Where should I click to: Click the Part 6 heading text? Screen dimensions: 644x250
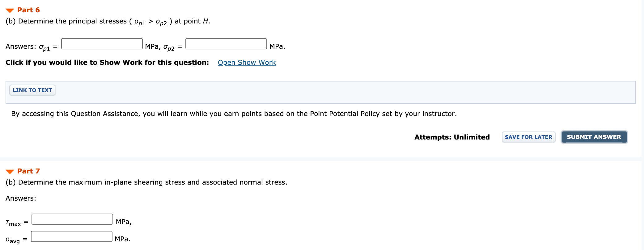pyautogui.click(x=28, y=10)
